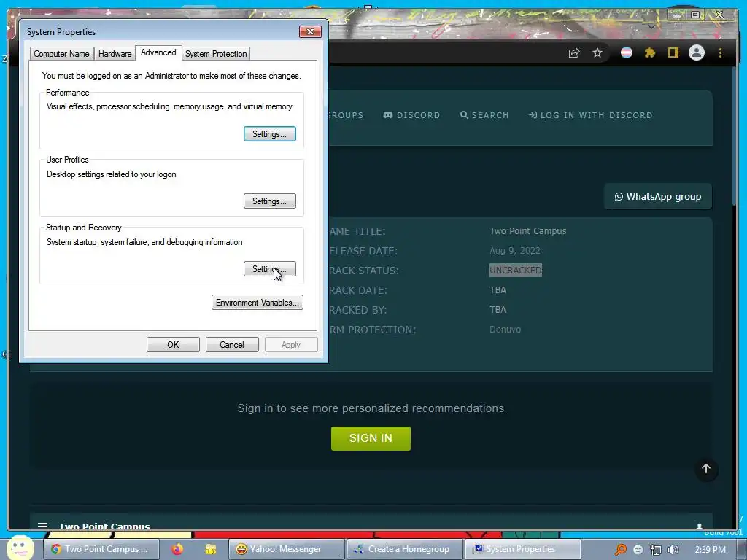Close the System Properties dialog
Viewport: 747px width, 560px height.
(x=310, y=31)
